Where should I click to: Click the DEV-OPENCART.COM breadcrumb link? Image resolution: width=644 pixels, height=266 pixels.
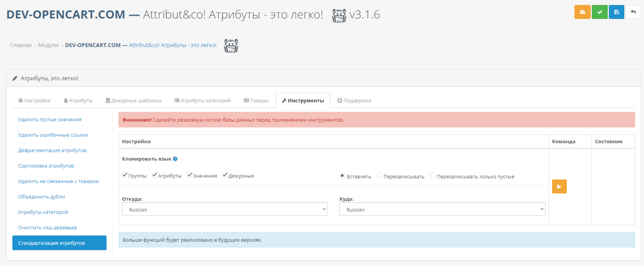tap(141, 45)
